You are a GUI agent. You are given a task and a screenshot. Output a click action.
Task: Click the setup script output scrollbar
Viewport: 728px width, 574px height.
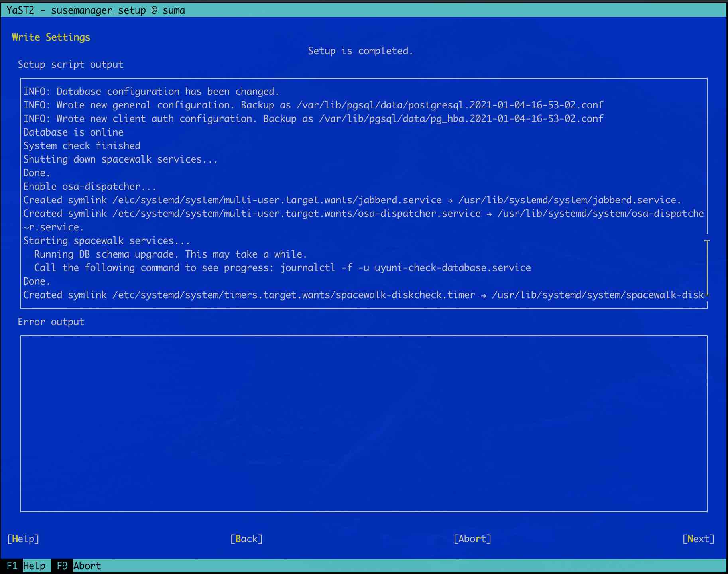tap(707, 267)
